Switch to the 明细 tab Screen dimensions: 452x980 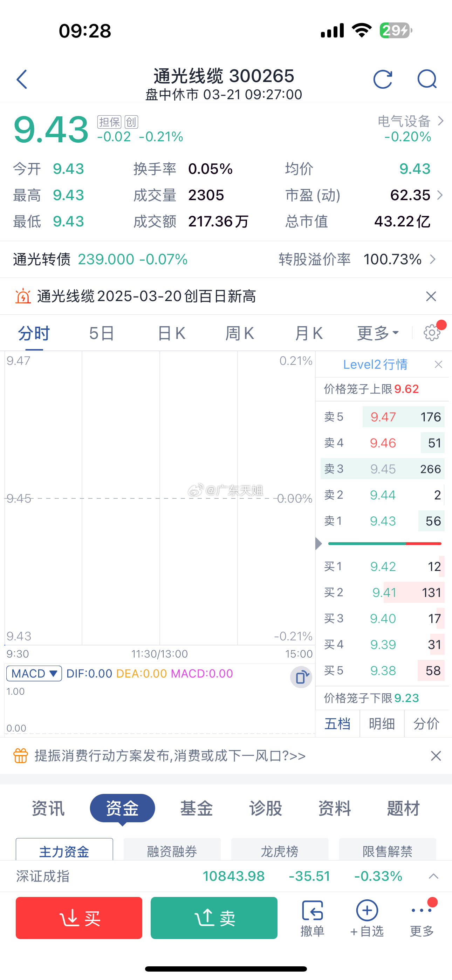[382, 723]
